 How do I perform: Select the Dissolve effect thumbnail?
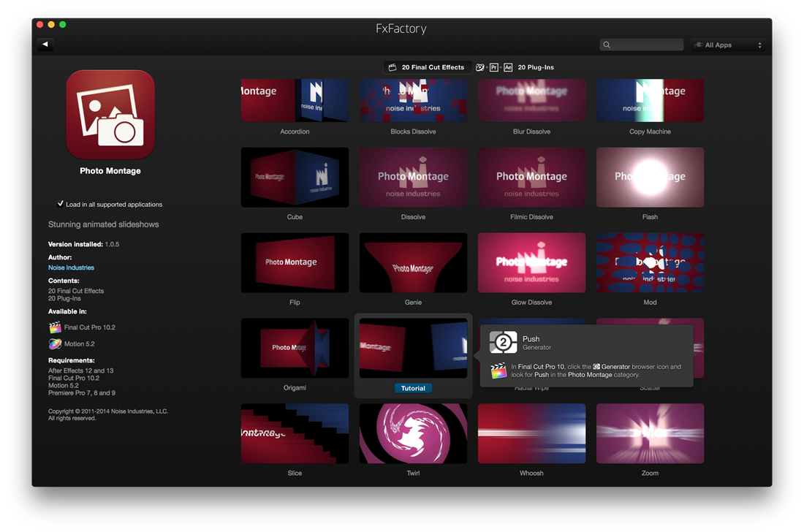pos(413,178)
